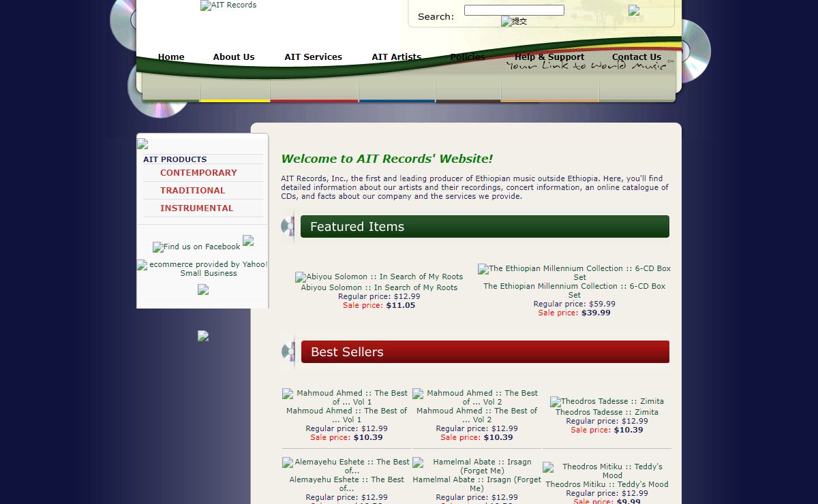
Task: Open the Abiyou Solomon title link under its thumbnail
Action: coord(379,287)
